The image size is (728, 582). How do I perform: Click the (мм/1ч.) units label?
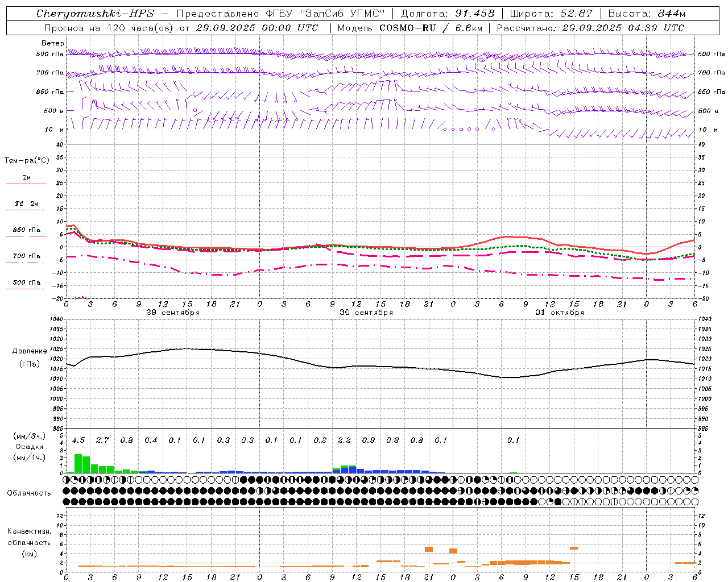pos(29,458)
